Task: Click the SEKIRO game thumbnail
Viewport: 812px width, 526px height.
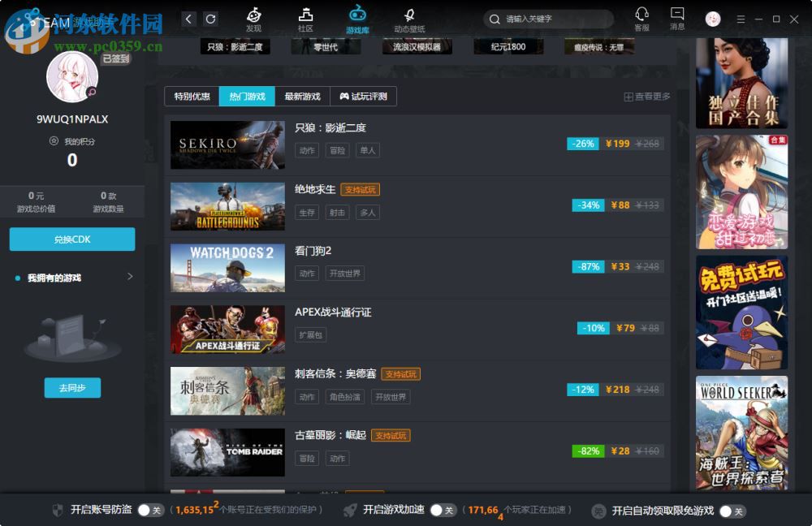Action: (227, 144)
